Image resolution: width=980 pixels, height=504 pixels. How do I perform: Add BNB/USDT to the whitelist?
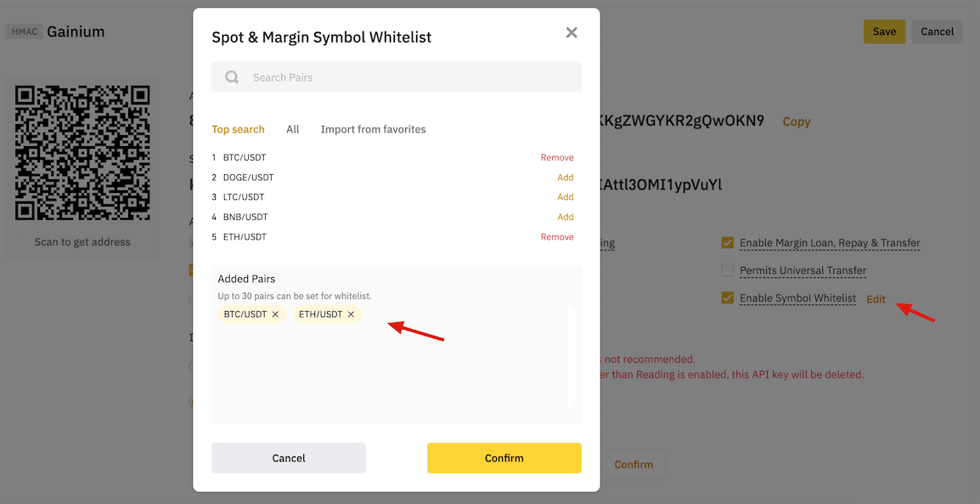(x=566, y=217)
